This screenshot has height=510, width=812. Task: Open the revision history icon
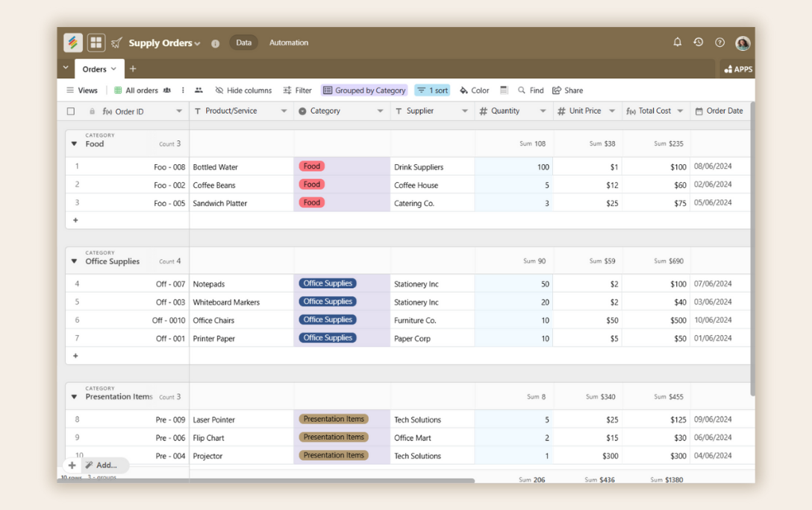[x=699, y=43]
